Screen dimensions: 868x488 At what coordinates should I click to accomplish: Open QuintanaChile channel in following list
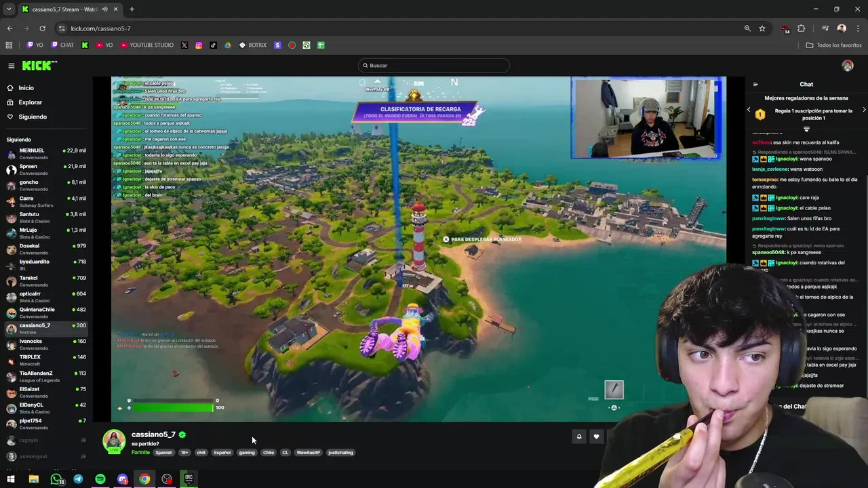[x=46, y=313]
